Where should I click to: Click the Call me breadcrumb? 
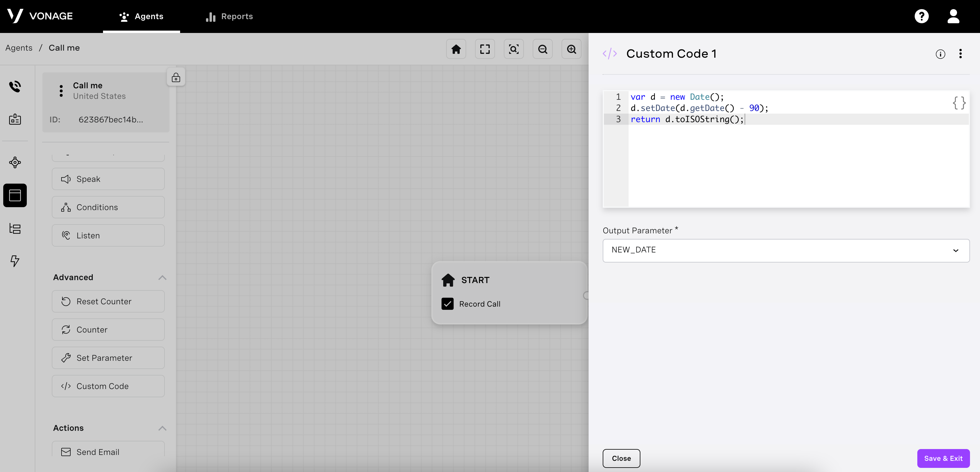click(x=64, y=48)
